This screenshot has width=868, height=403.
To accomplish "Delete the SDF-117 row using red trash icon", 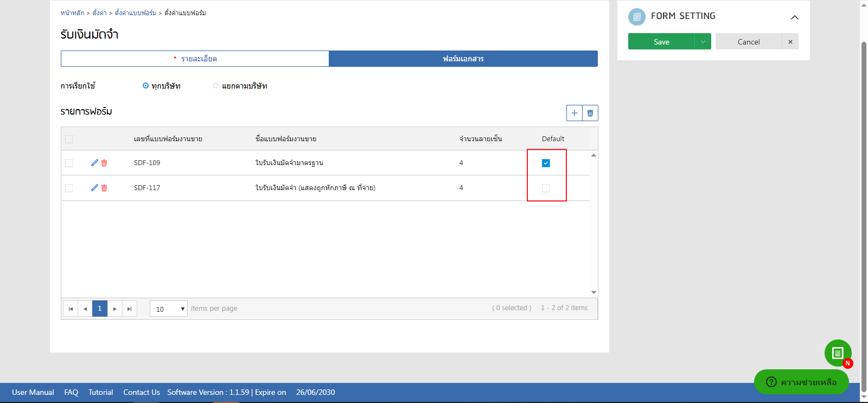I will click(x=104, y=188).
